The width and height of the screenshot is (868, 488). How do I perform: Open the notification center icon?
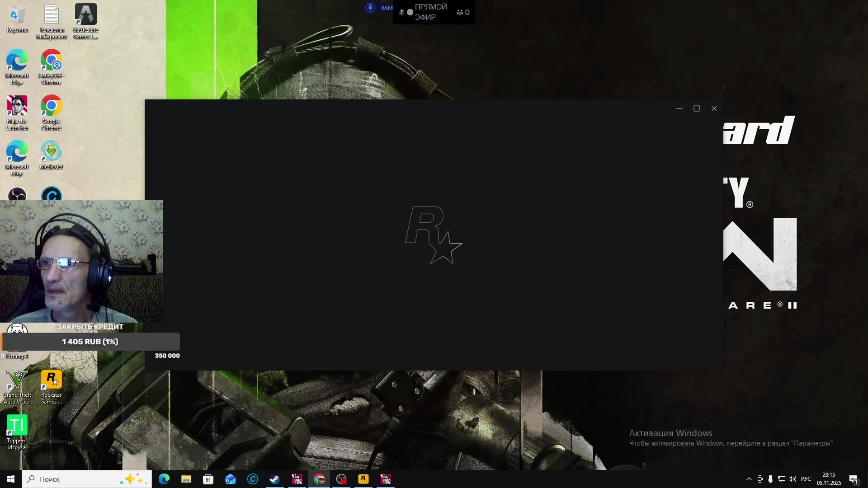point(854,479)
